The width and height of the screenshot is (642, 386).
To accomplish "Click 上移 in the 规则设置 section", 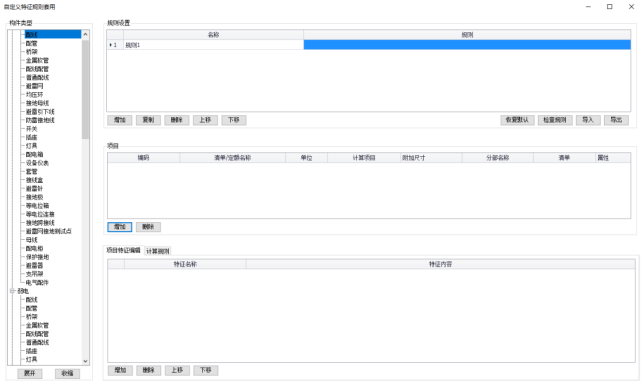I will pyautogui.click(x=205, y=120).
